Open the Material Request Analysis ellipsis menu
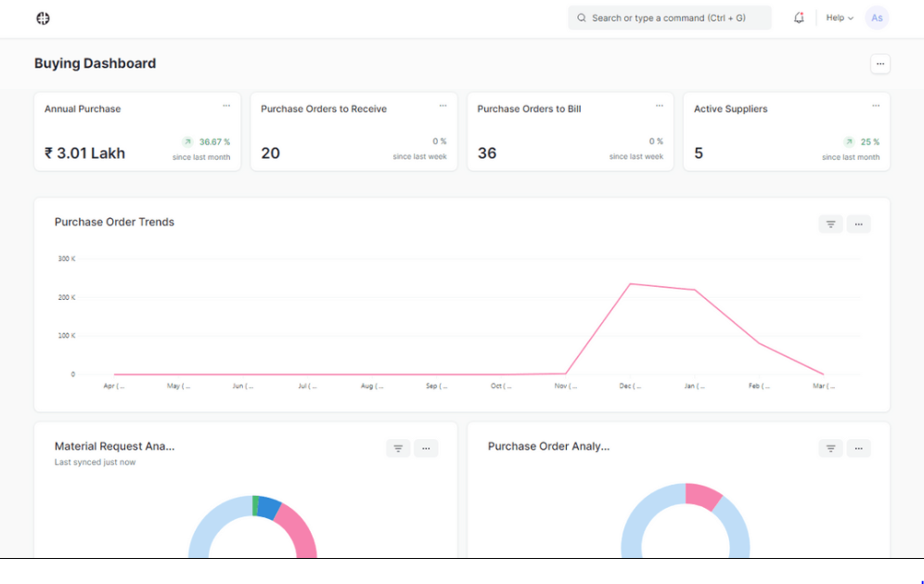 pyautogui.click(x=426, y=448)
